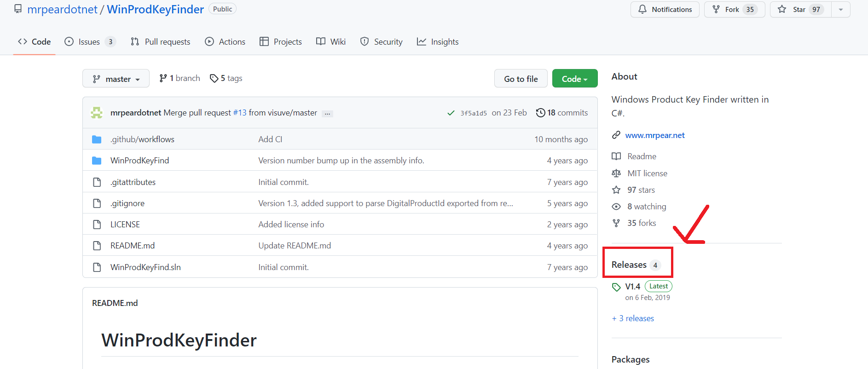This screenshot has height=369, width=868.
Task: Open the Security tab
Action: [381, 41]
